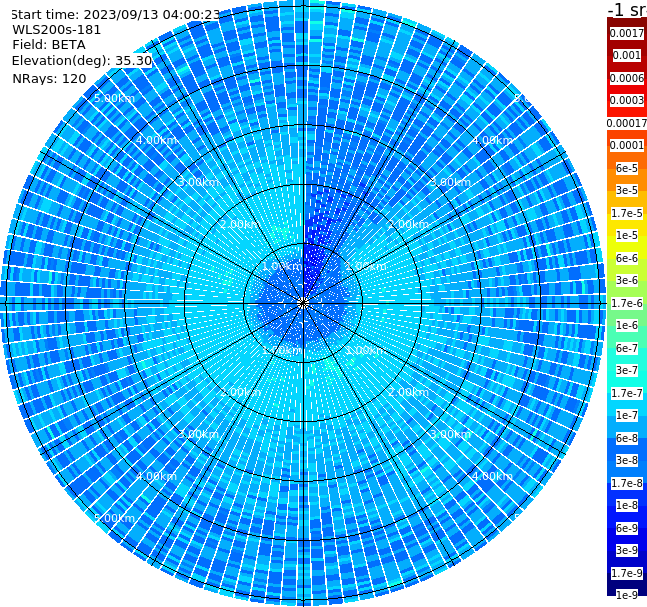This screenshot has height=607, width=647.
Task: Select the '3e-8' color scale value
Action: 627,460
